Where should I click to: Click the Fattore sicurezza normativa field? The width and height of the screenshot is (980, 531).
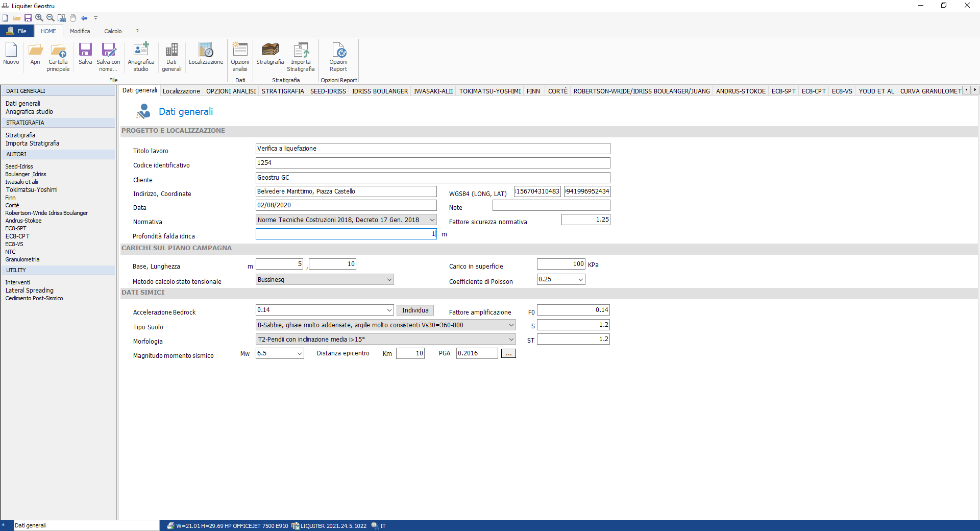pyautogui.click(x=586, y=220)
